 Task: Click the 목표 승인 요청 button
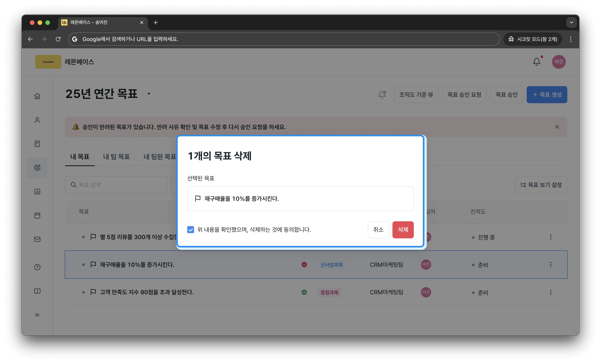coord(464,95)
